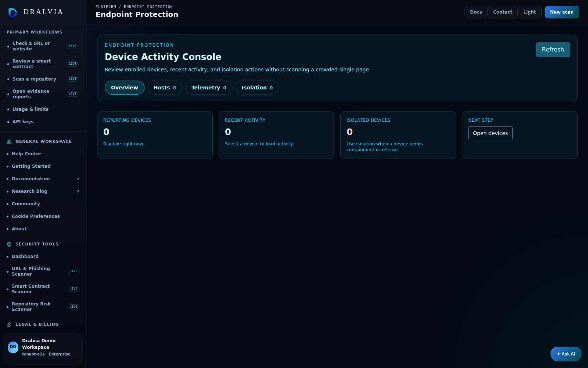Select the Isolated Devices card

click(x=398, y=135)
